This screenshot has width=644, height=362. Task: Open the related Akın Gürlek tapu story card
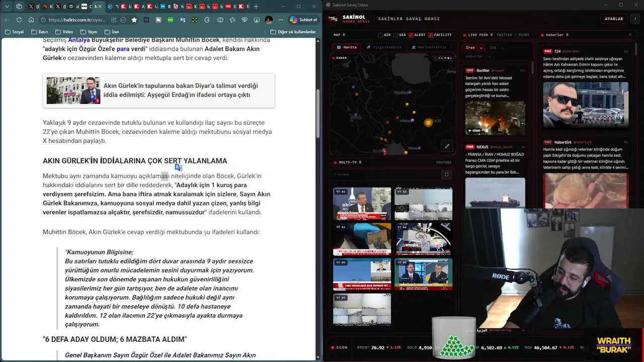159,90
